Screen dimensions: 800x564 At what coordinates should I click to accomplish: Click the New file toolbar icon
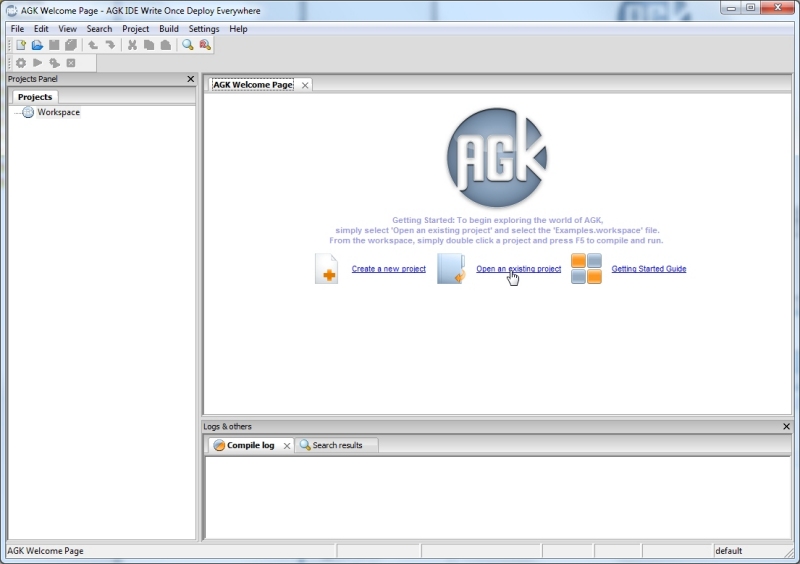point(21,45)
